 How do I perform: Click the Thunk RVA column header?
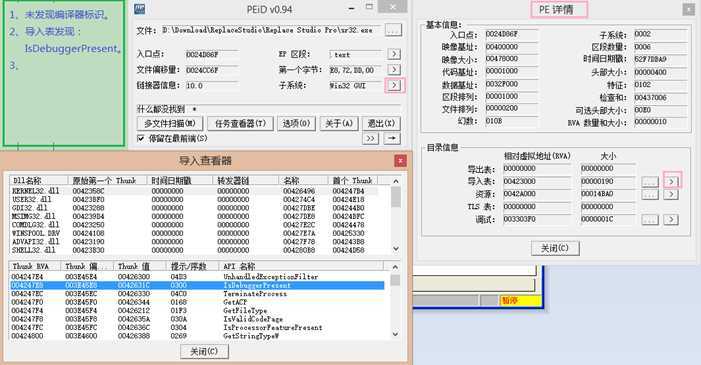(x=35, y=267)
